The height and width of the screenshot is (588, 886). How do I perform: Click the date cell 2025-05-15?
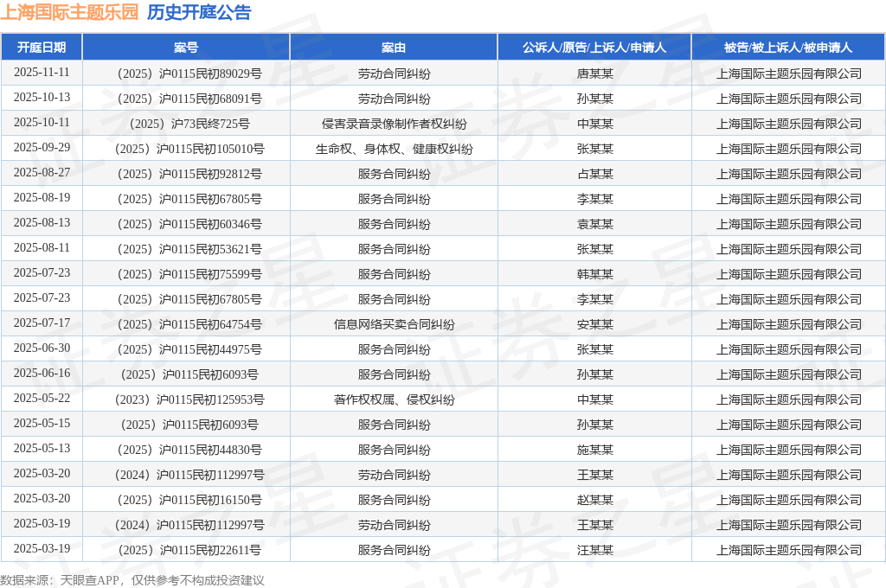point(42,423)
